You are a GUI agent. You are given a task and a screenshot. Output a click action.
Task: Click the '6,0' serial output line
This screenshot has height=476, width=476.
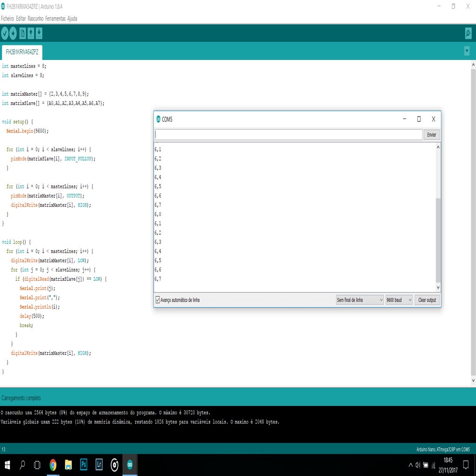tap(158, 214)
